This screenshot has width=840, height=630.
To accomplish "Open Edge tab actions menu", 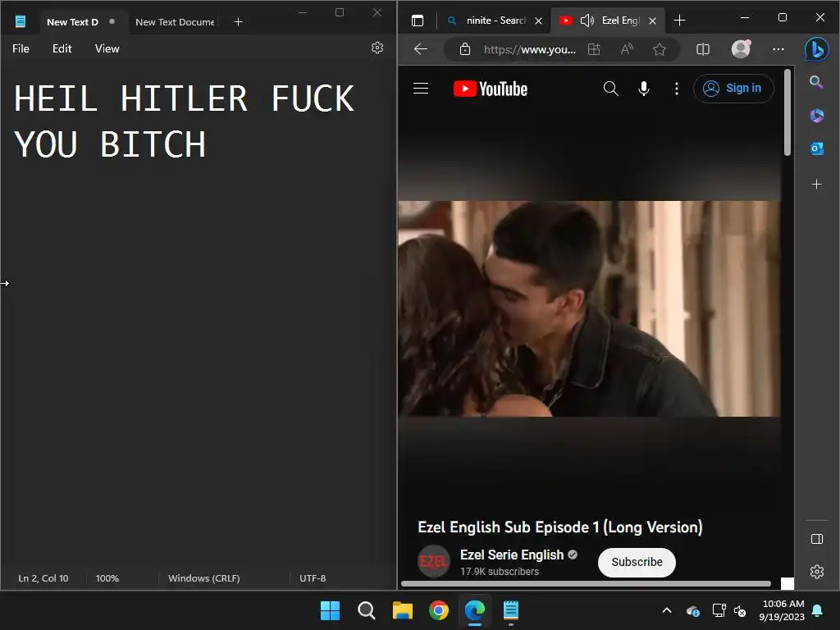I will coord(418,21).
